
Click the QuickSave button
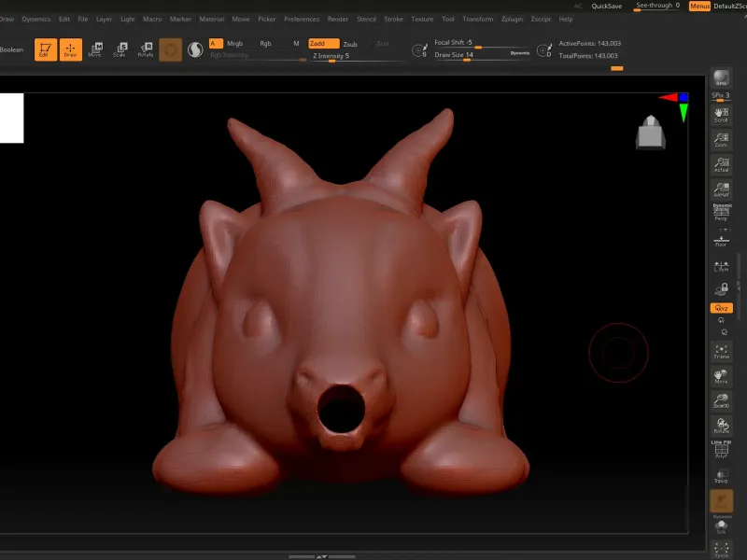click(x=606, y=7)
